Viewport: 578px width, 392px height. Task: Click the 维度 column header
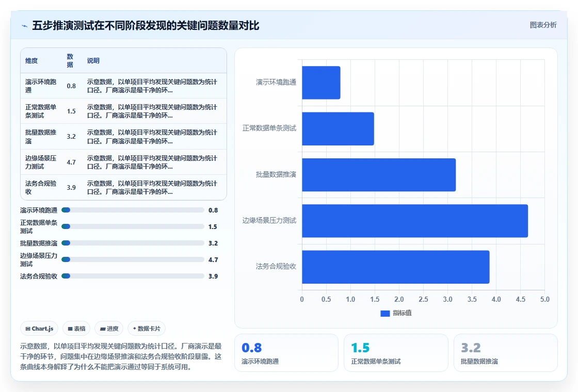(x=31, y=61)
